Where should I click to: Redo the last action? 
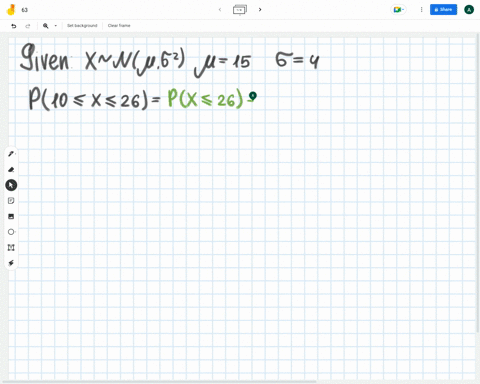point(28,26)
